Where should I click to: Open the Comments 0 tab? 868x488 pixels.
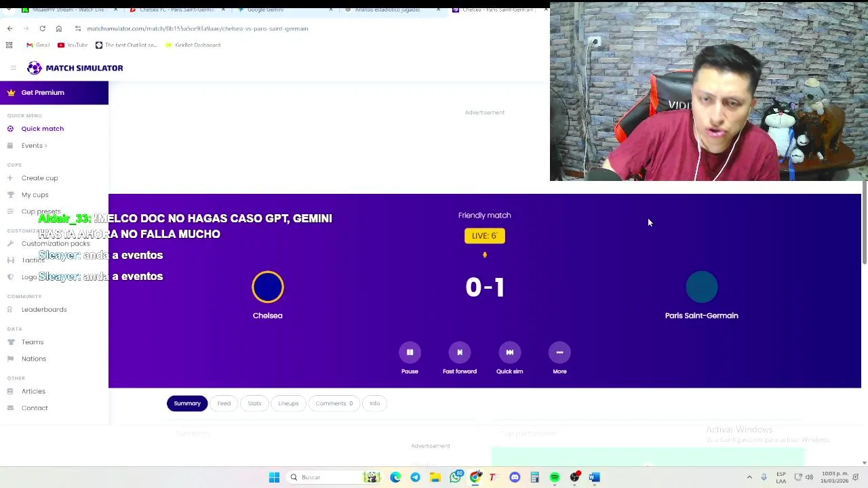[x=334, y=403]
